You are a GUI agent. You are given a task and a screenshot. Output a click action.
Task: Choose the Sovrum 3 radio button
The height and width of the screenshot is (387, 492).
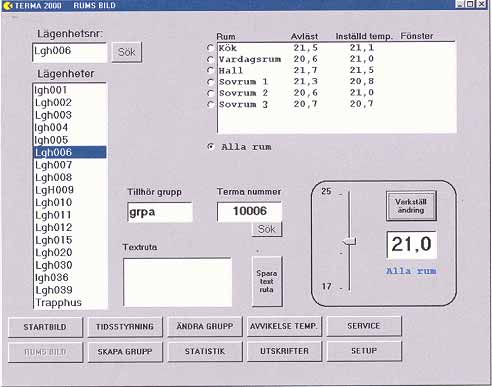[210, 104]
